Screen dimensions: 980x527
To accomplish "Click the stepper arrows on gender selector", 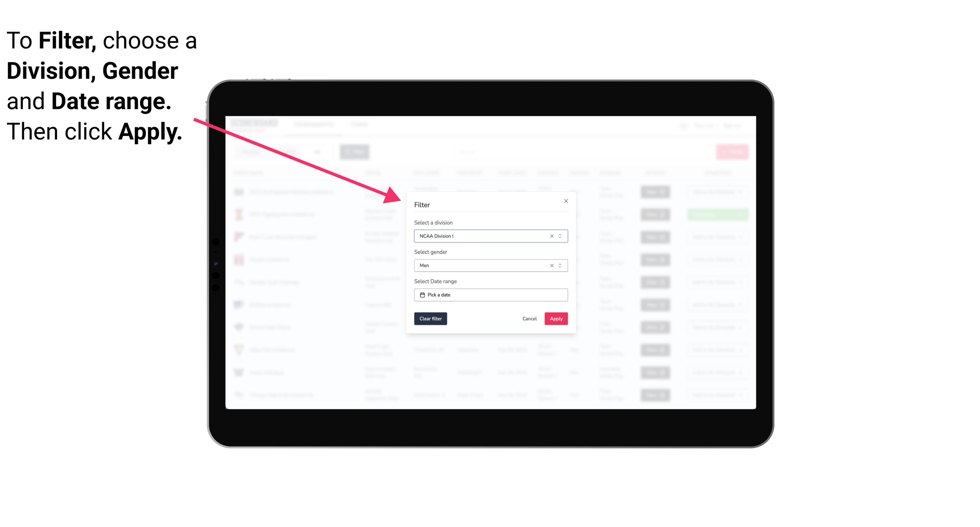I will point(561,265).
